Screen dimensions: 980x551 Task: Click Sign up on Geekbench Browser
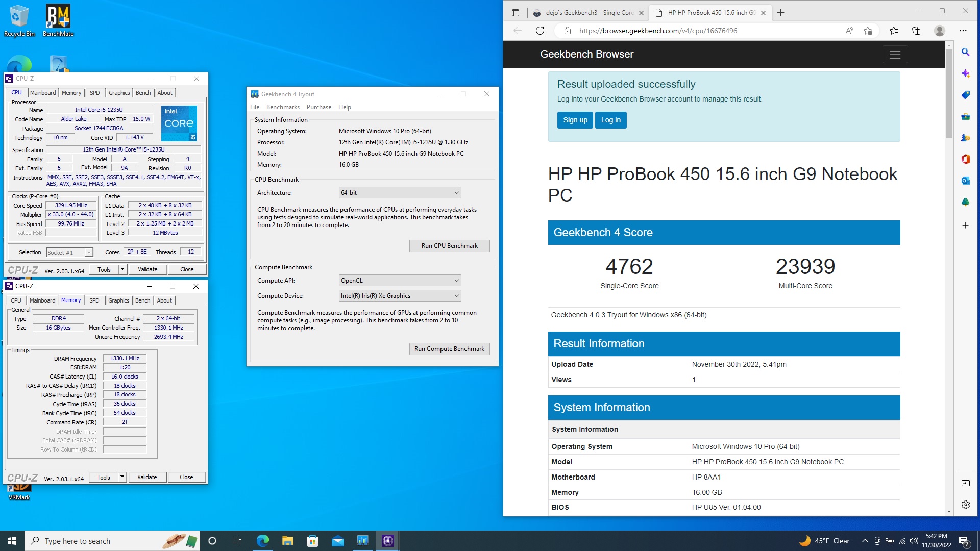(575, 120)
